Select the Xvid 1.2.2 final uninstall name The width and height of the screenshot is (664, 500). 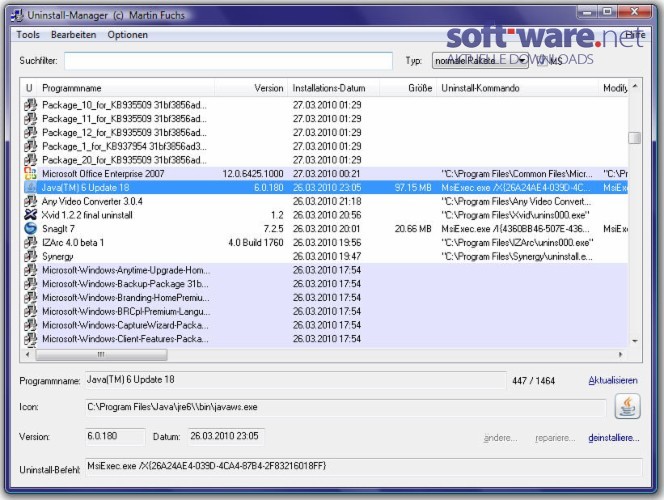pos(87,215)
